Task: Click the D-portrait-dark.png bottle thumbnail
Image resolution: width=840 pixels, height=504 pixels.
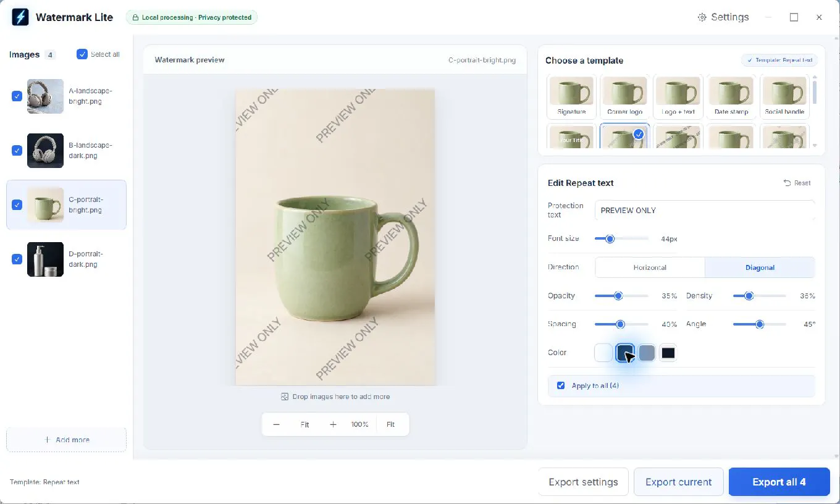Action: click(45, 259)
